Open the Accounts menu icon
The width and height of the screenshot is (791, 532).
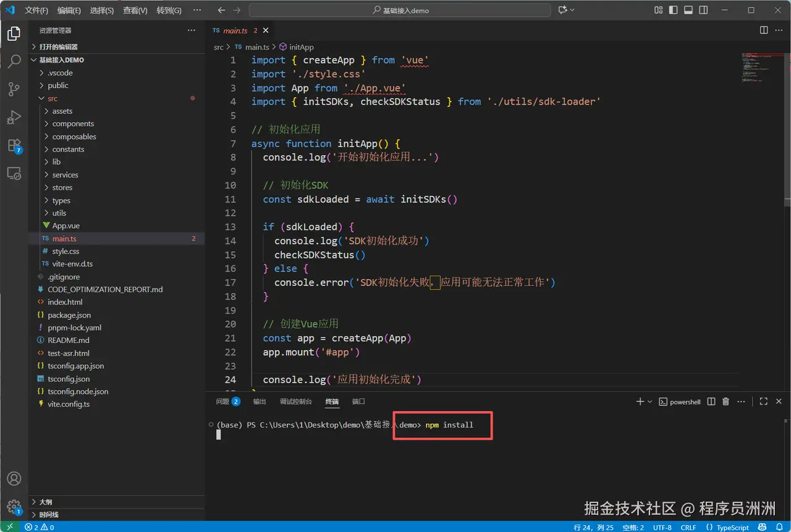click(14, 478)
